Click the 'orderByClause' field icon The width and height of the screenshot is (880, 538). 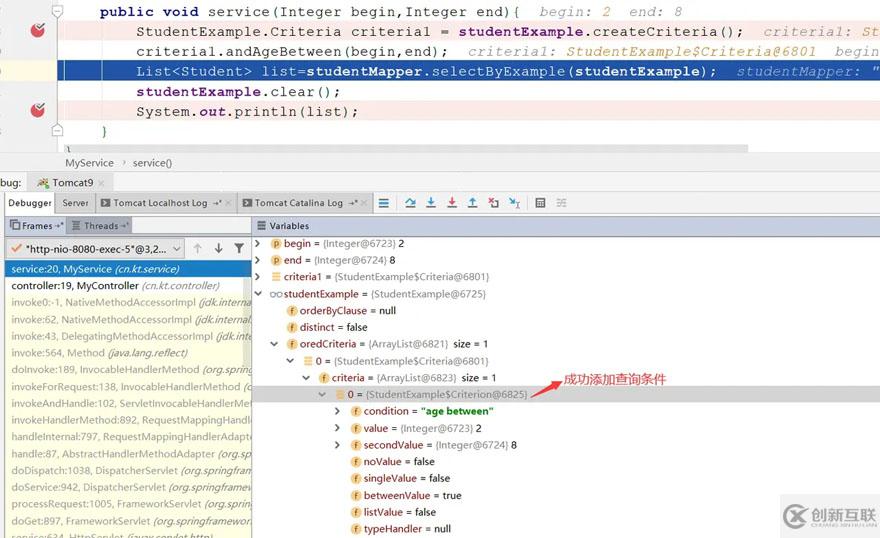(292, 311)
